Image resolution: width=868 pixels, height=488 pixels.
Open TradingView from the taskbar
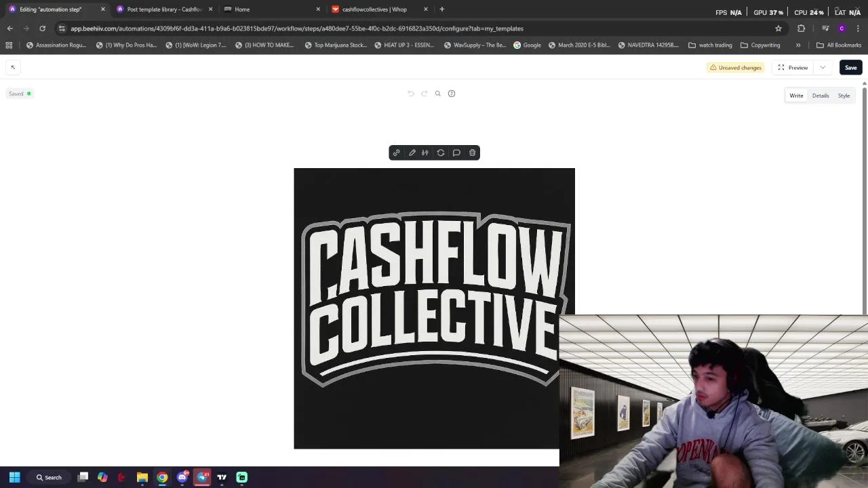[222, 477]
